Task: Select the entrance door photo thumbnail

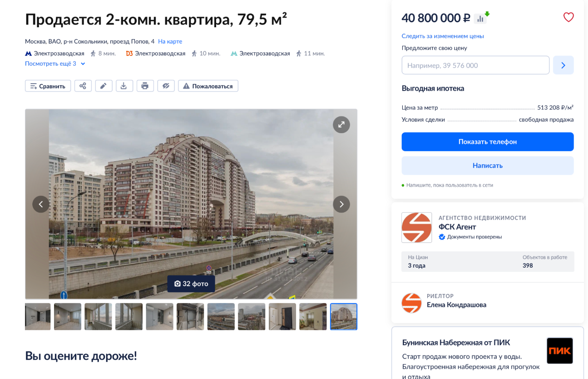Action: [282, 317]
